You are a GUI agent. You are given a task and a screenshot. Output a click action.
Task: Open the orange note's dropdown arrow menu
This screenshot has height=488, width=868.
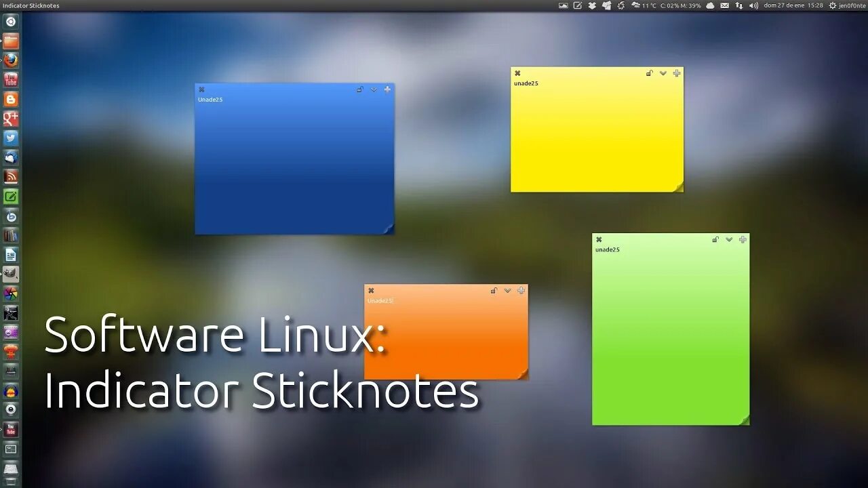point(507,291)
